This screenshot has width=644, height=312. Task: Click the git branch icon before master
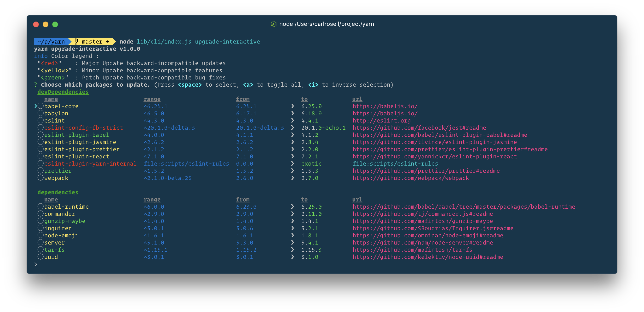pyautogui.click(x=76, y=41)
